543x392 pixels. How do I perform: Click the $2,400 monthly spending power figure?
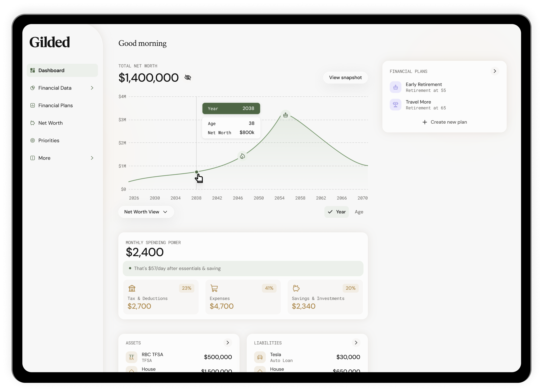(x=145, y=252)
